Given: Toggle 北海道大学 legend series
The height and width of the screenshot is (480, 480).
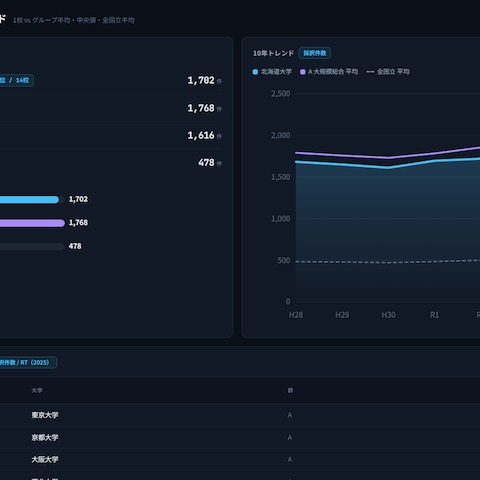Looking at the screenshot, I should [x=272, y=72].
